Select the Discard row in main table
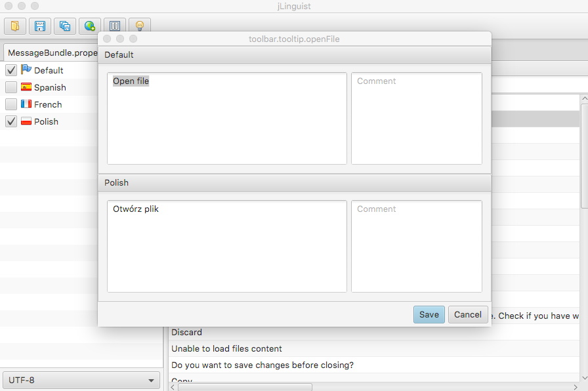This screenshot has width=588, height=391. pos(374,332)
